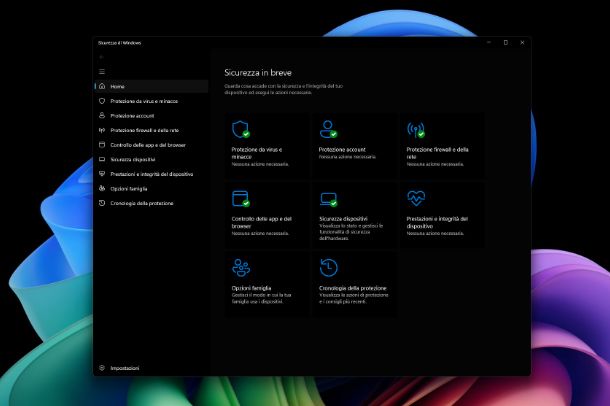Click the large antenna icon on the firewall card
Screen dimensions: 610x406
point(416,130)
